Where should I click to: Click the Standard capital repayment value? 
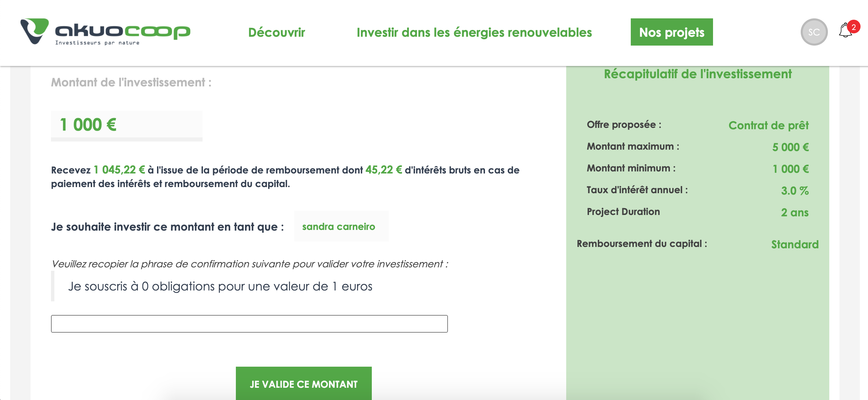[x=795, y=245]
